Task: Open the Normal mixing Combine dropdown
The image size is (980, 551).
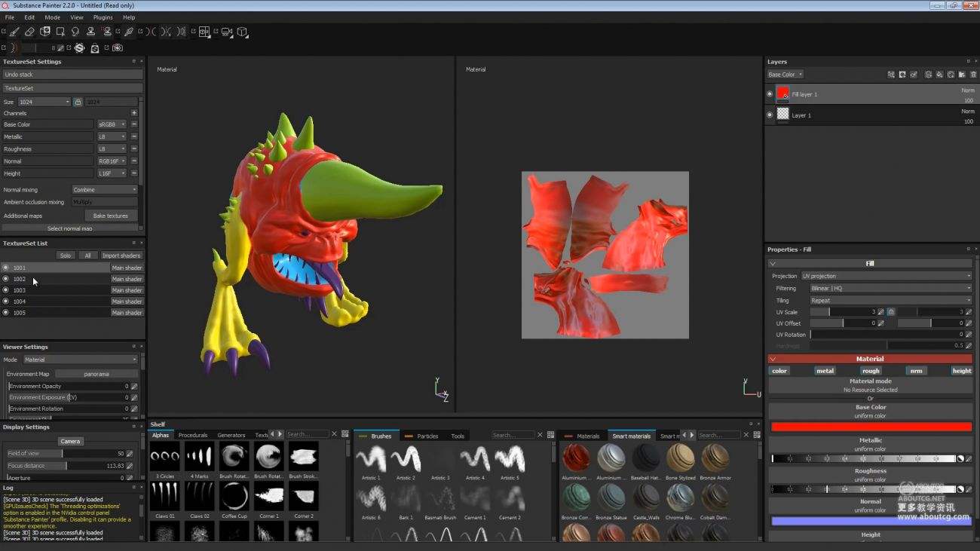Action: (x=104, y=189)
